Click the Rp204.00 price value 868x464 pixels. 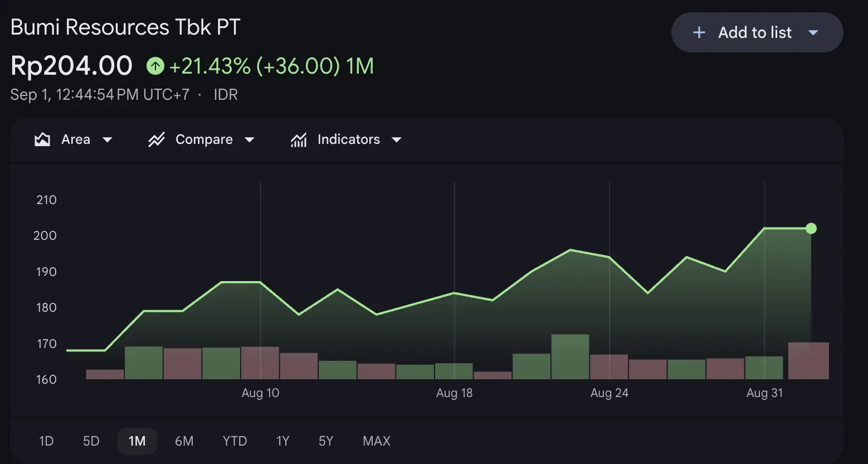71,66
